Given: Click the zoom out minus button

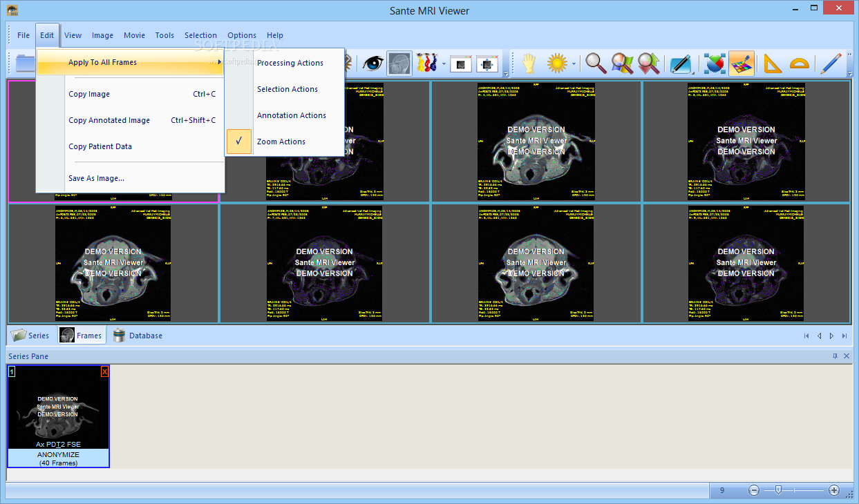Looking at the screenshot, I should coord(754,490).
